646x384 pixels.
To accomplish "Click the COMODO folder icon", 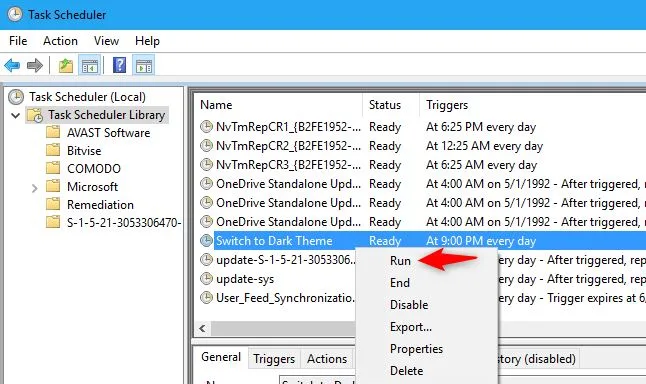I will (53, 168).
